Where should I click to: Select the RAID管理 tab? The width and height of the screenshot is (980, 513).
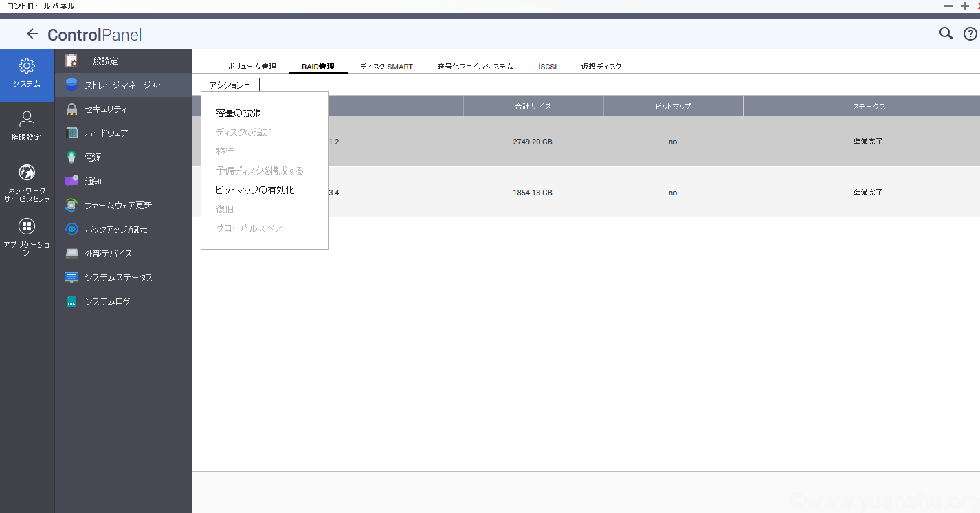tap(318, 67)
